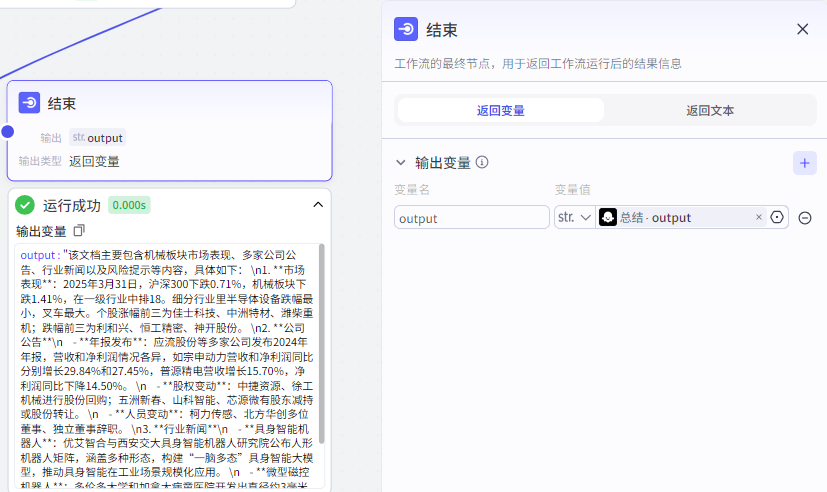Click the 结束 node icon on canvas card
Screen dimensions: 827x492
tap(29, 102)
